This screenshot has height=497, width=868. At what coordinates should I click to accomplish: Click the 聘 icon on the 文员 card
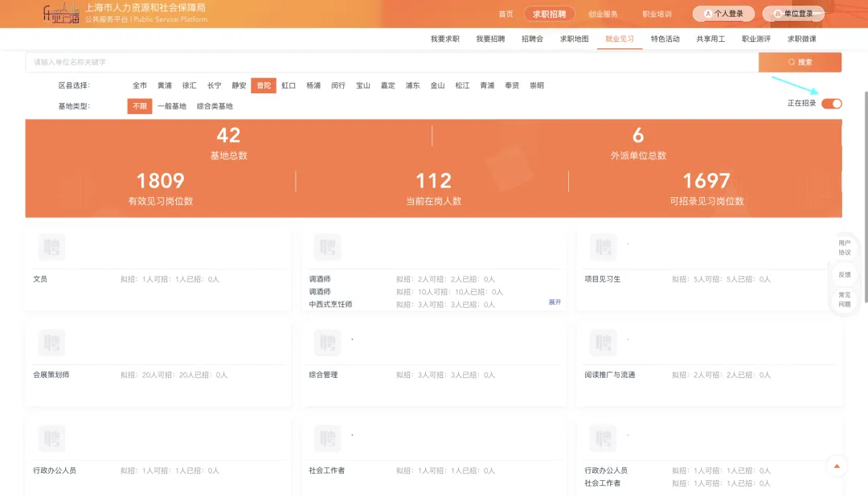[51, 247]
